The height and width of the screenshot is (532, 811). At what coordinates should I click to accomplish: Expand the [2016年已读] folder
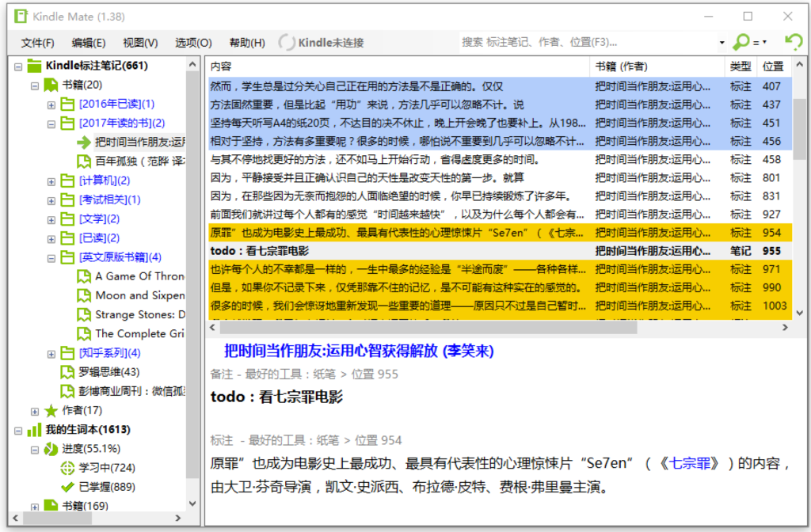51,104
